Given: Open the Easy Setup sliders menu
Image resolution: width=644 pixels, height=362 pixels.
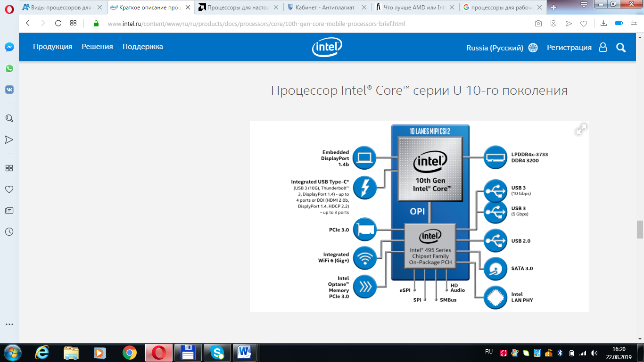Looking at the screenshot, I should coord(634,24).
